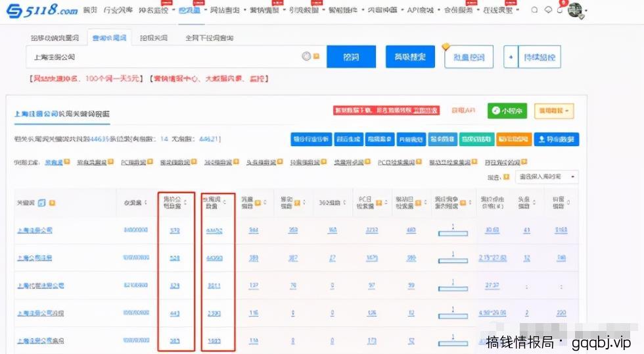This screenshot has width=644, height=354.
Task: Click the red banner above the results table
Action: (386, 110)
